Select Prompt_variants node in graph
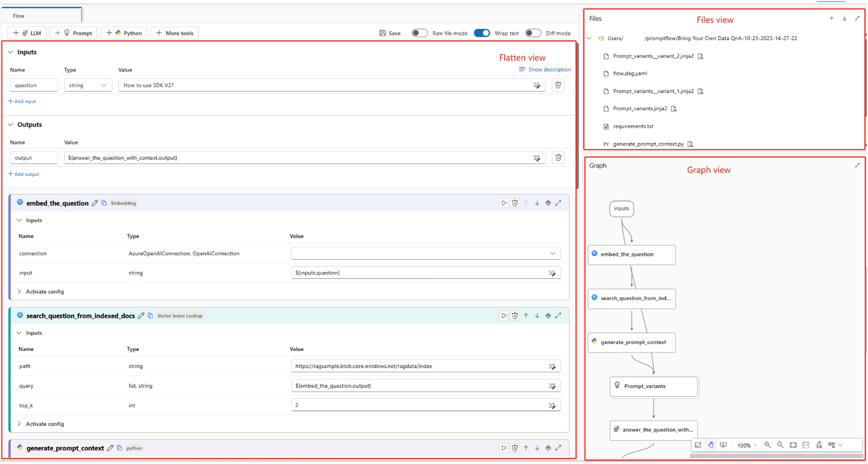Viewport: 868px width, 464px height. [x=654, y=387]
